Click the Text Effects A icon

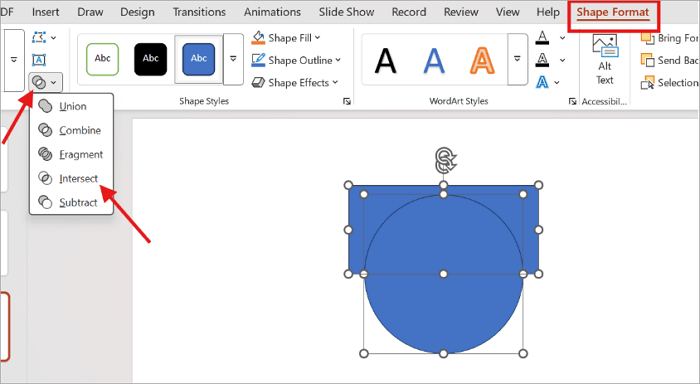(x=542, y=82)
